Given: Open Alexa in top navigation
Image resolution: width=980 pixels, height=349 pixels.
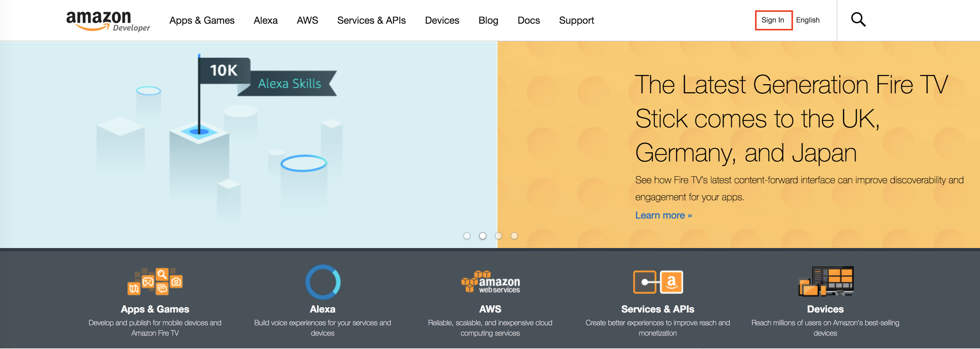Looking at the screenshot, I should coord(266,20).
